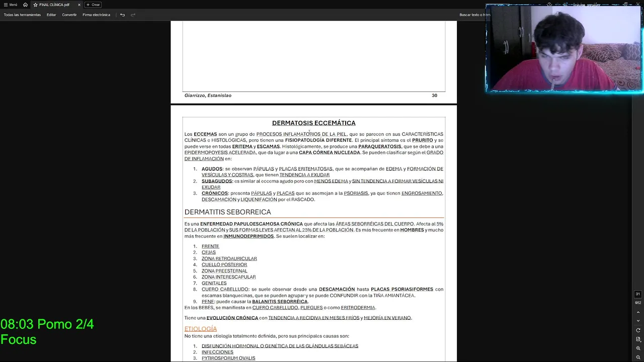Open Firma electrónica
Viewport: 644px width, 362px height.
click(x=96, y=15)
